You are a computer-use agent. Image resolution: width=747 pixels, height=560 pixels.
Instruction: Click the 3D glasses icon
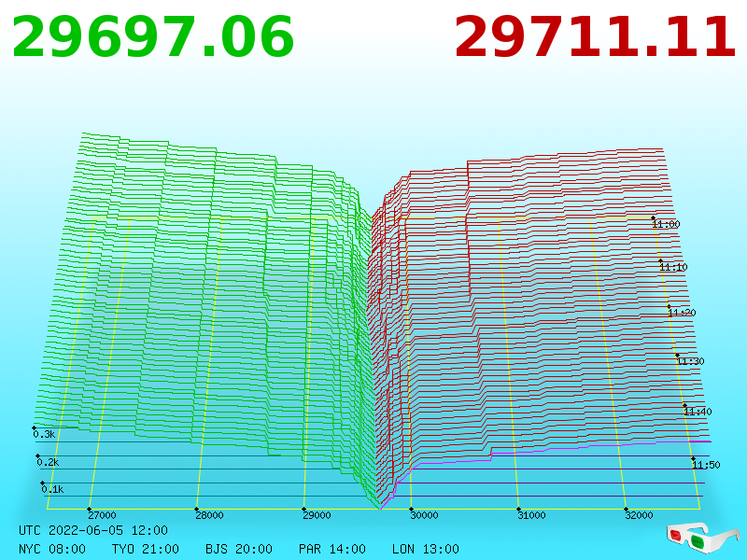703,538
